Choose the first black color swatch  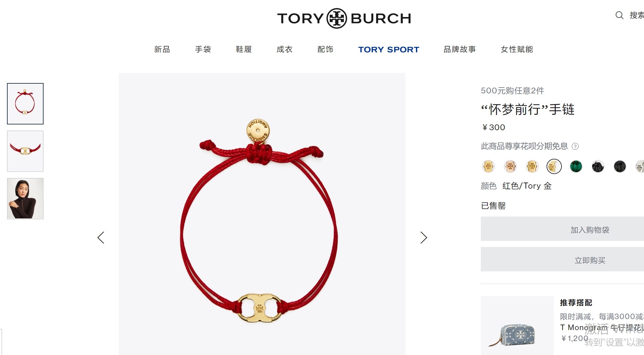pos(598,166)
